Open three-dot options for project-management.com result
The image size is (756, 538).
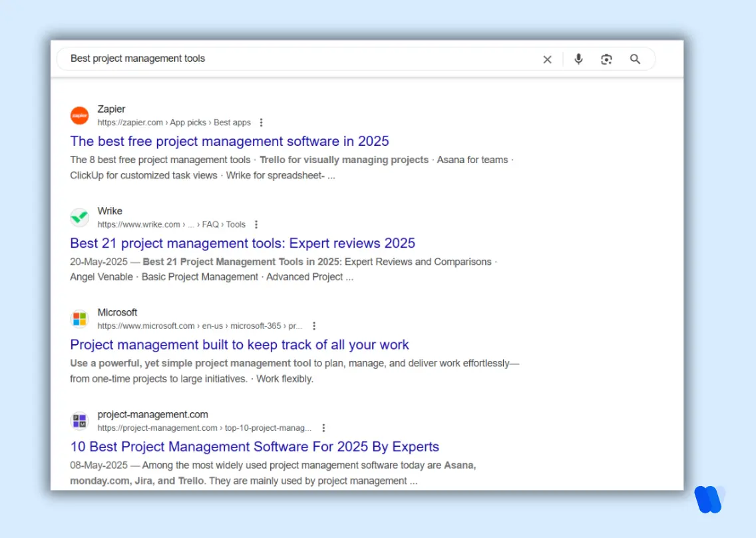tap(323, 428)
